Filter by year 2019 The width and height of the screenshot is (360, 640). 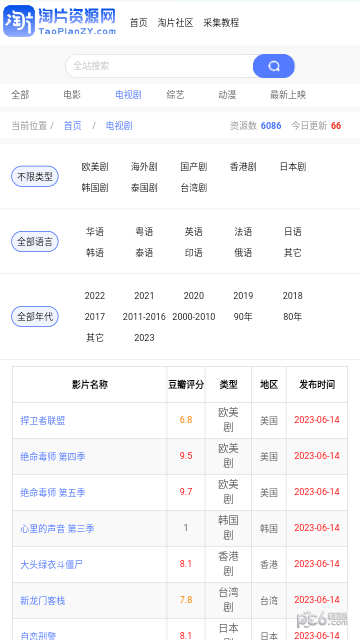(x=243, y=296)
